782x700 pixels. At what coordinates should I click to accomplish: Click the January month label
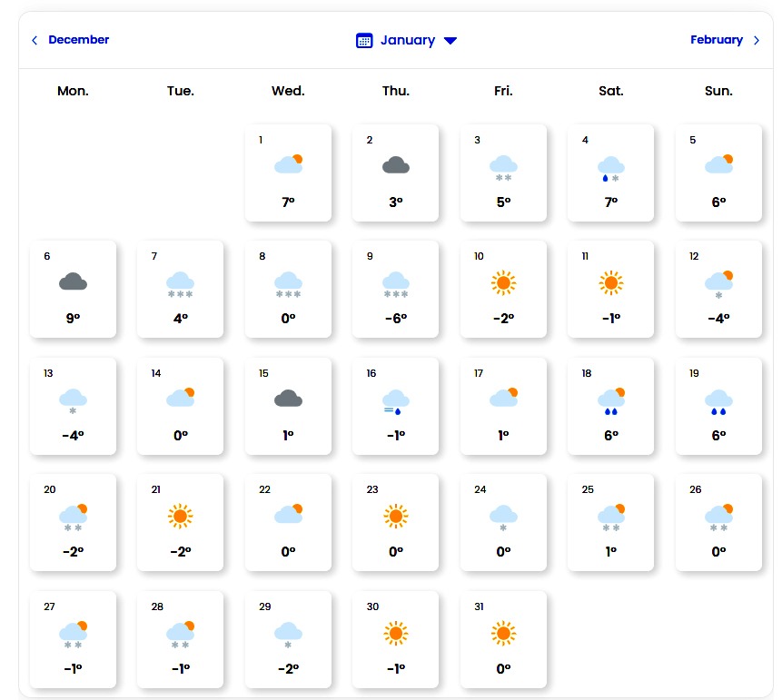pos(407,40)
